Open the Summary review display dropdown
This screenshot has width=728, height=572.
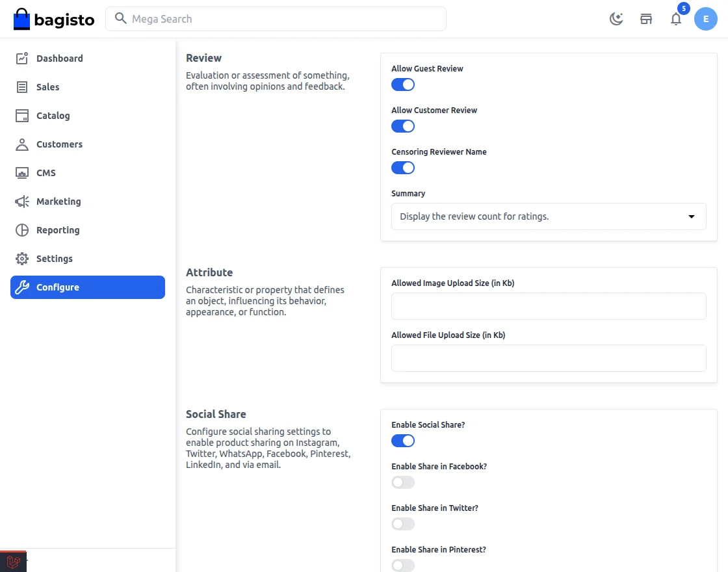(x=549, y=216)
